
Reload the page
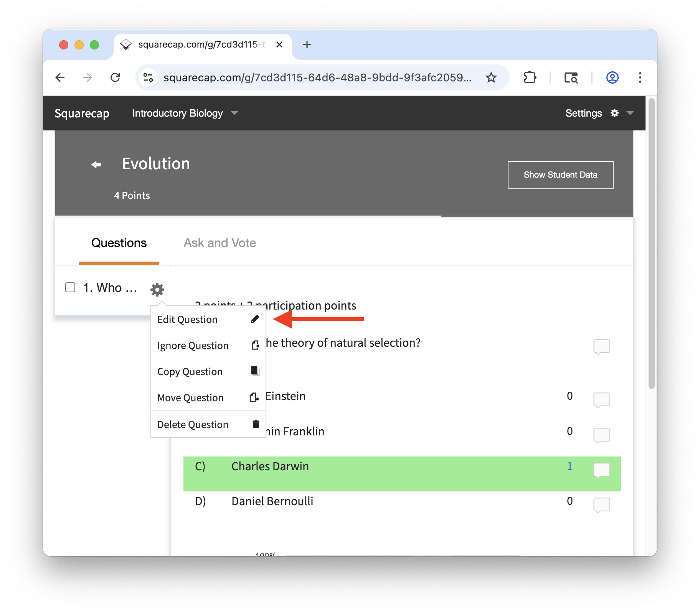(x=115, y=77)
